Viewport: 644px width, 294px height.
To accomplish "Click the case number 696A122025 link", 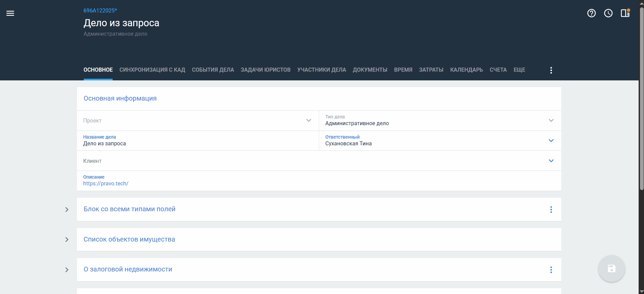I will coord(100,10).
